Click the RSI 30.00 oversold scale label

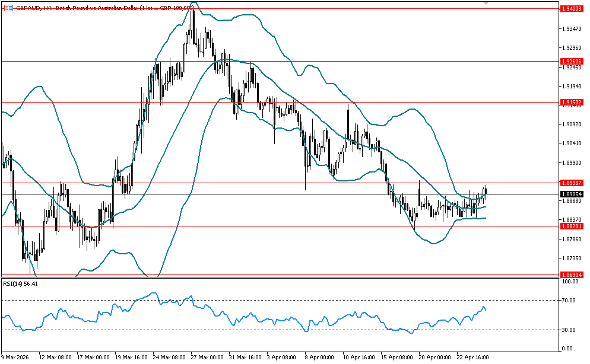570,330
